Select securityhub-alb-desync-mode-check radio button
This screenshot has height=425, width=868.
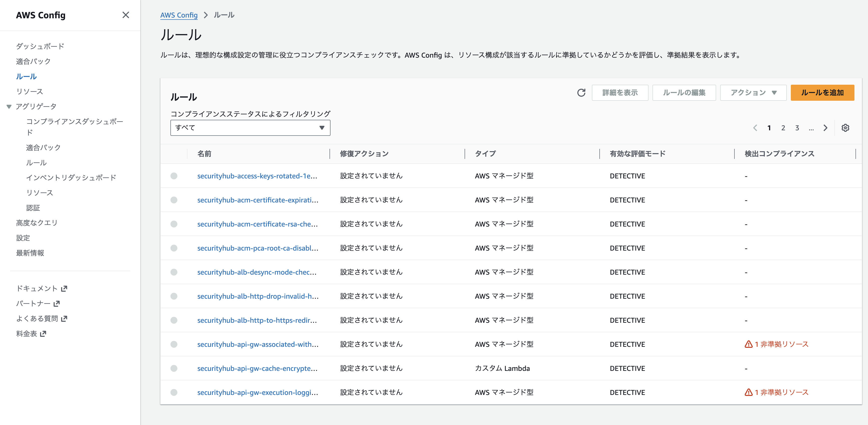coord(174,272)
